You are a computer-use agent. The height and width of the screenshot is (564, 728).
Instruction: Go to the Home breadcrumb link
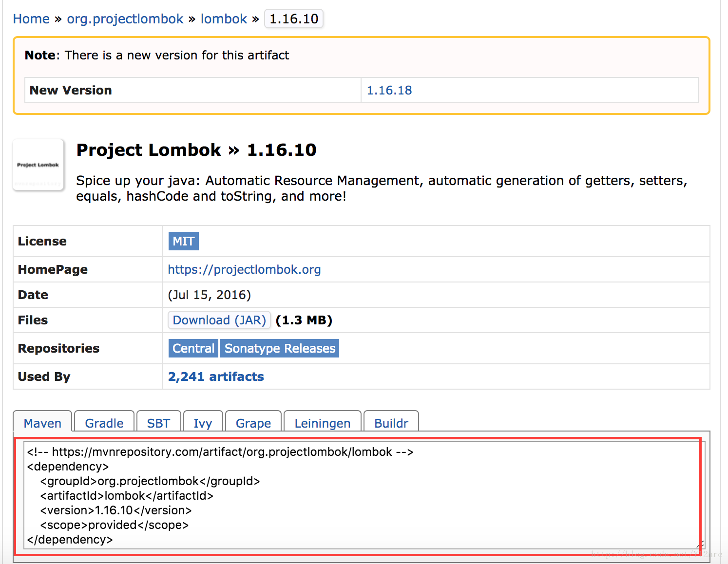tap(31, 19)
